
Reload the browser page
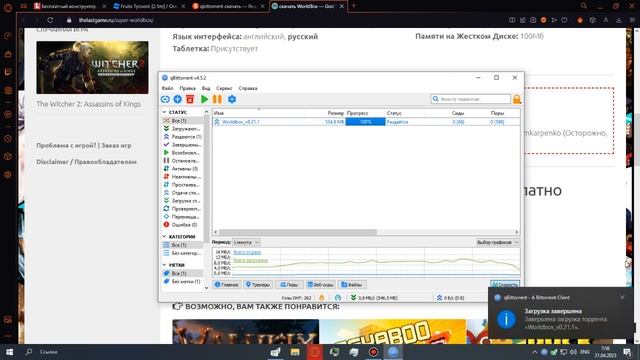[x=50, y=20]
